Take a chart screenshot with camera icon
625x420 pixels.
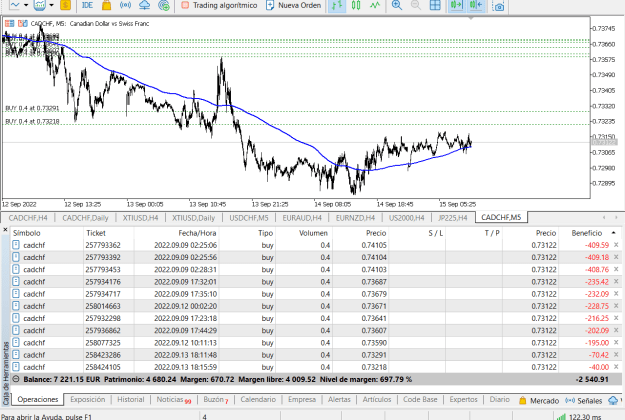(498, 6)
